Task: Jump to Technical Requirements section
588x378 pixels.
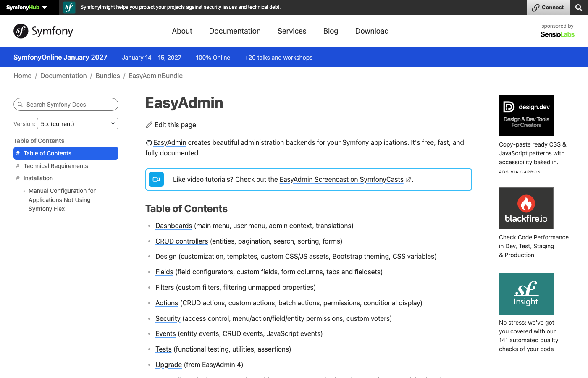Action: (56, 166)
